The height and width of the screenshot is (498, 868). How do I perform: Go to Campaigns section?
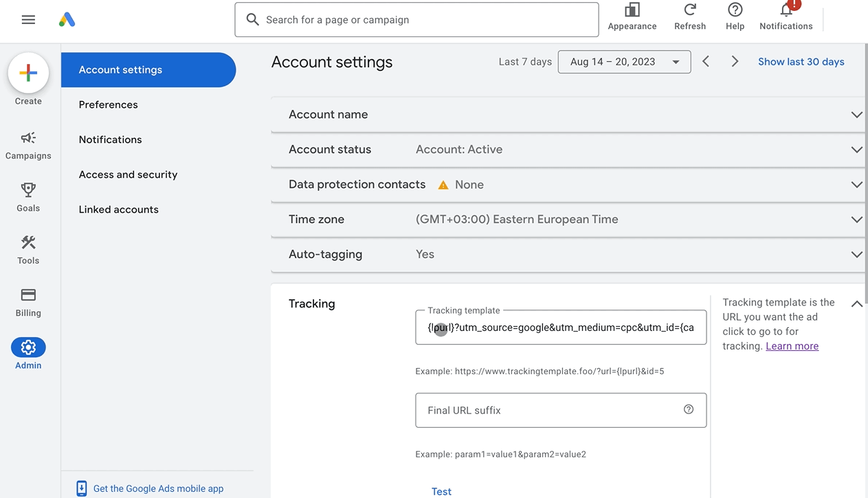28,146
